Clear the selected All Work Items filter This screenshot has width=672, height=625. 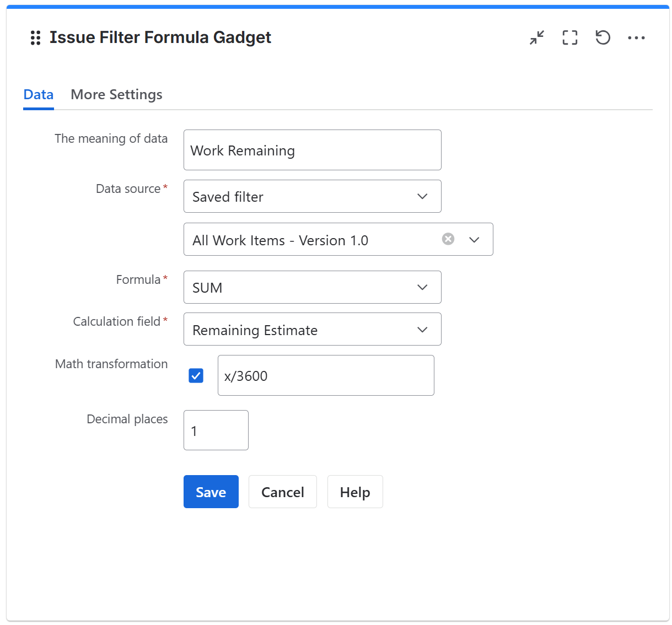[448, 239]
